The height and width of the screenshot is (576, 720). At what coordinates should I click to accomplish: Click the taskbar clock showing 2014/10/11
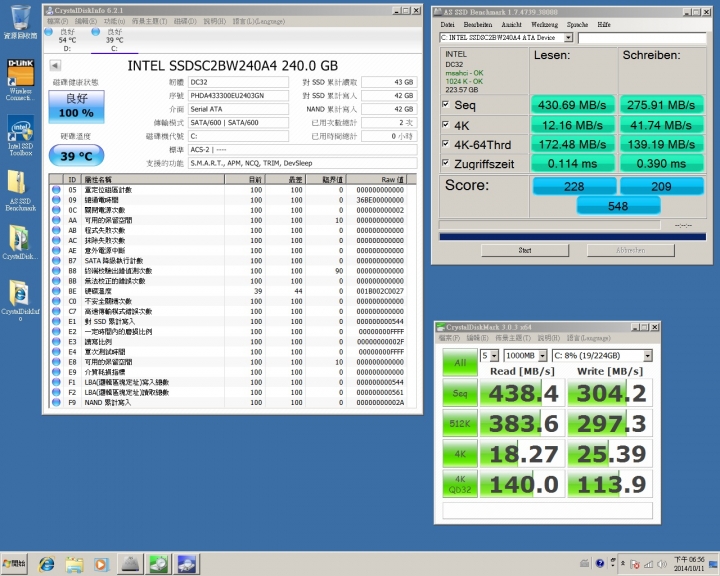(689, 564)
